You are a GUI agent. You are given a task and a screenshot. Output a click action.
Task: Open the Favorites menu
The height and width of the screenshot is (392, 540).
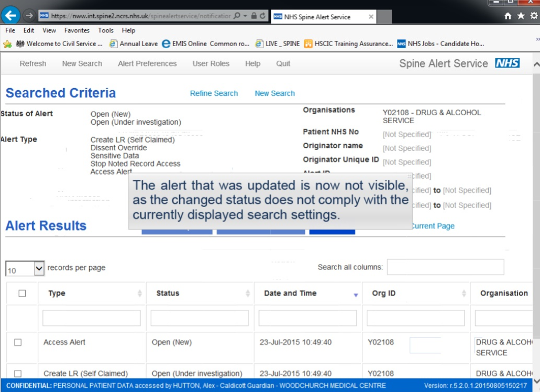tap(77, 30)
